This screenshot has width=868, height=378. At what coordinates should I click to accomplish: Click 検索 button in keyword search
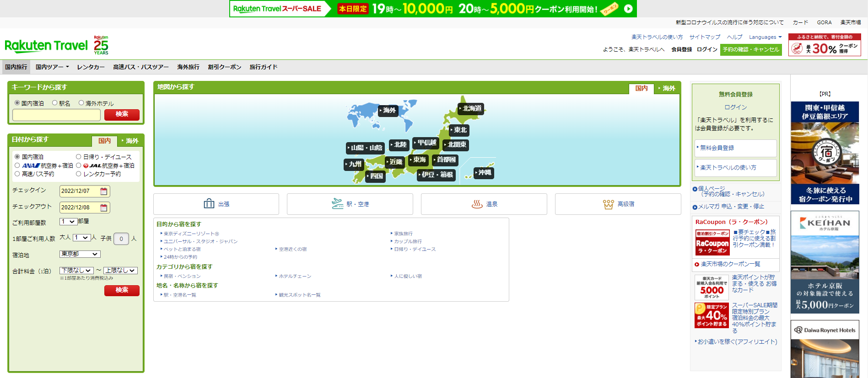tap(122, 115)
